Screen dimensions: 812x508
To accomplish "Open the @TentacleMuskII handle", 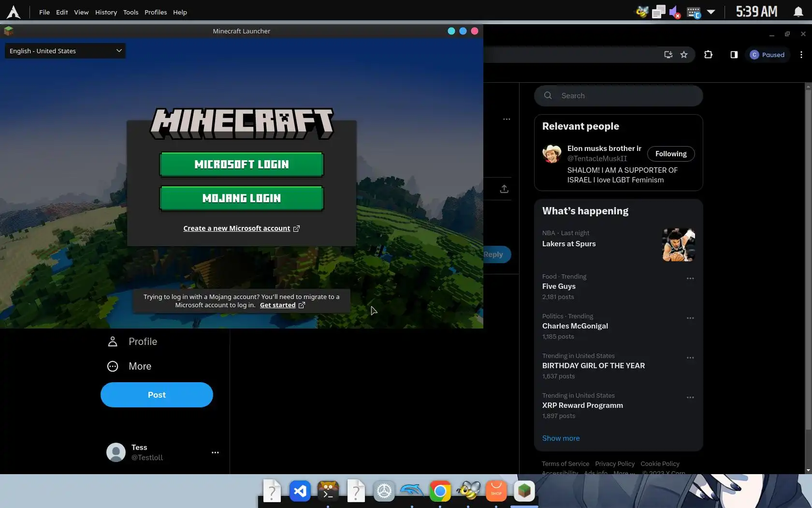I will (597, 159).
